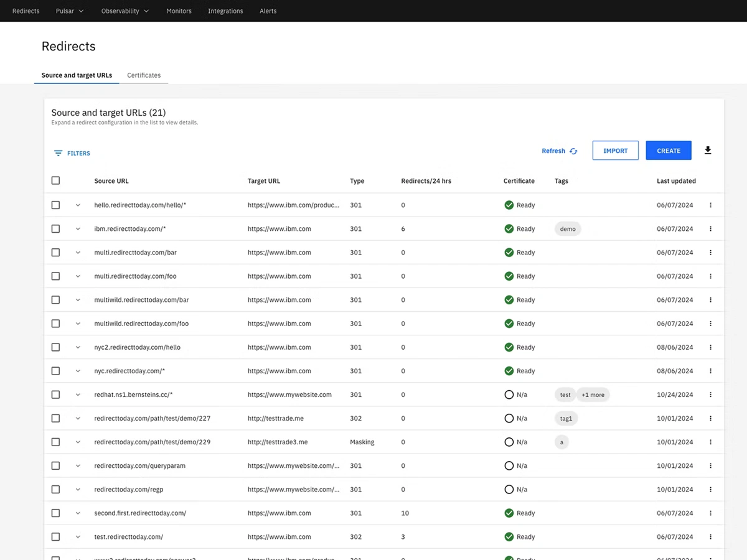The image size is (747, 560).
Task: Click the 'demo' tag on ibm.redirecttoday.com/*
Action: tap(567, 228)
